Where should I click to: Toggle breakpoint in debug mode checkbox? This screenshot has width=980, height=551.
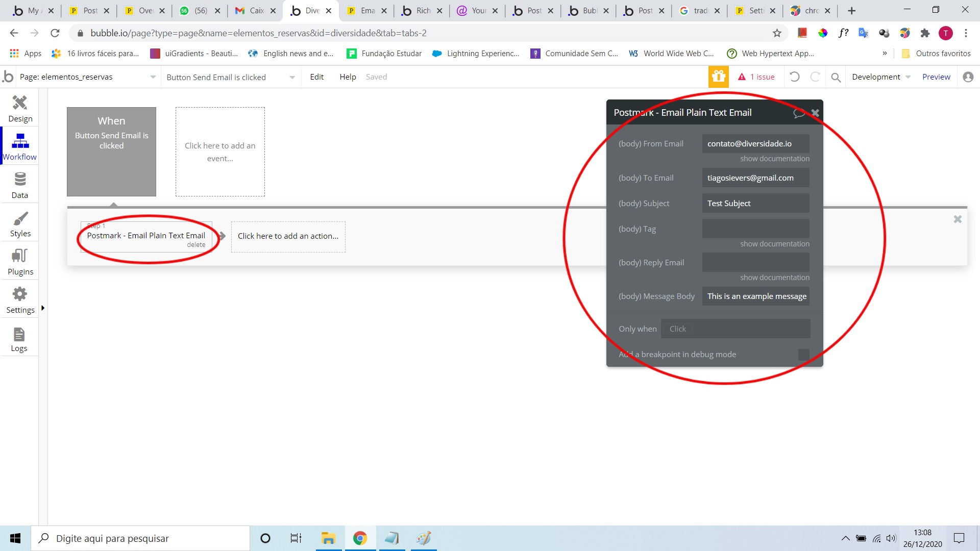point(803,355)
